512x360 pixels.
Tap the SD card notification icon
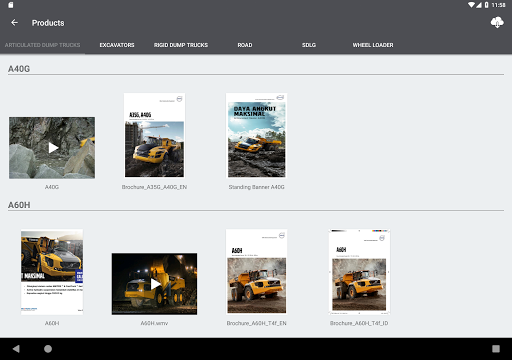[x=11, y=5]
